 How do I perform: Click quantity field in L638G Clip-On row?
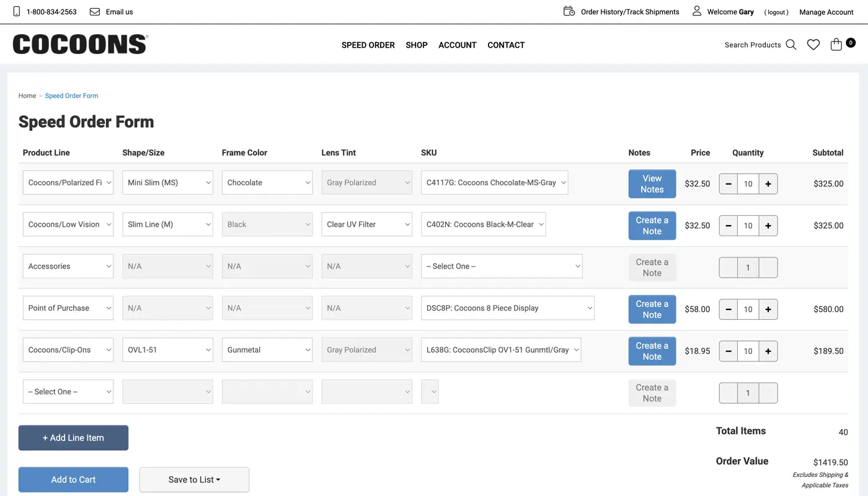click(x=748, y=351)
